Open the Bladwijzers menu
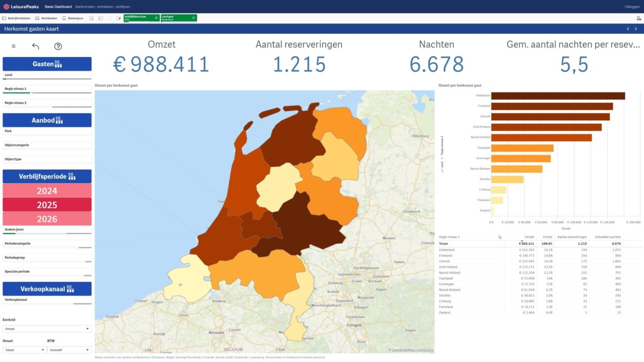The width and height of the screenshot is (644, 362). click(72, 18)
